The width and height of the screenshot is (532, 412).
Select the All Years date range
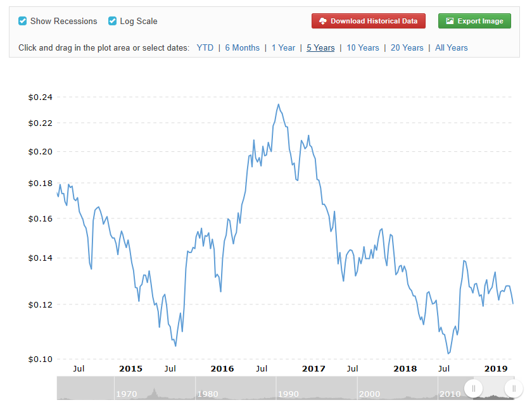(x=451, y=47)
